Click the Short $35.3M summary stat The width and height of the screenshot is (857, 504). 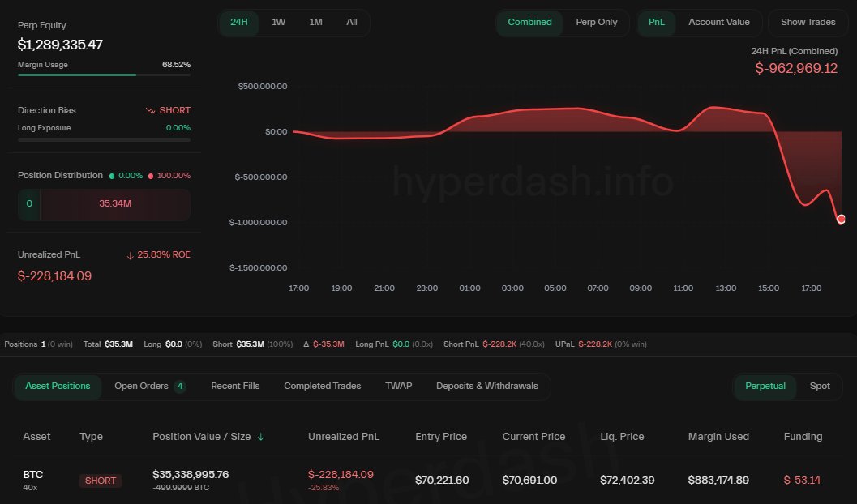tap(252, 344)
